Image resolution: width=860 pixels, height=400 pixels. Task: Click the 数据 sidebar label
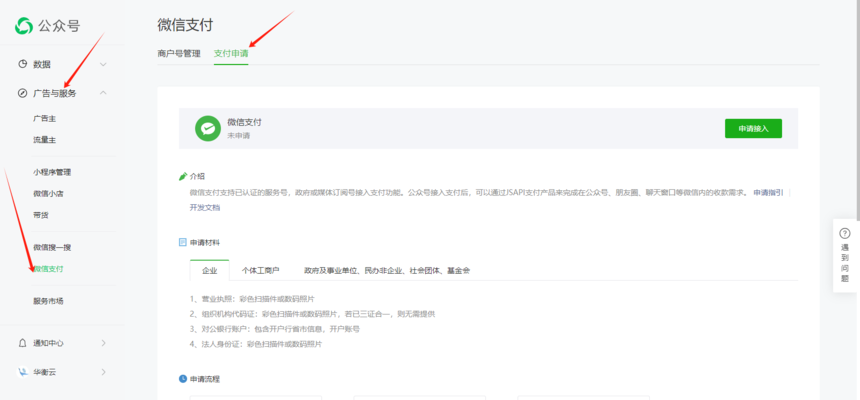point(42,64)
